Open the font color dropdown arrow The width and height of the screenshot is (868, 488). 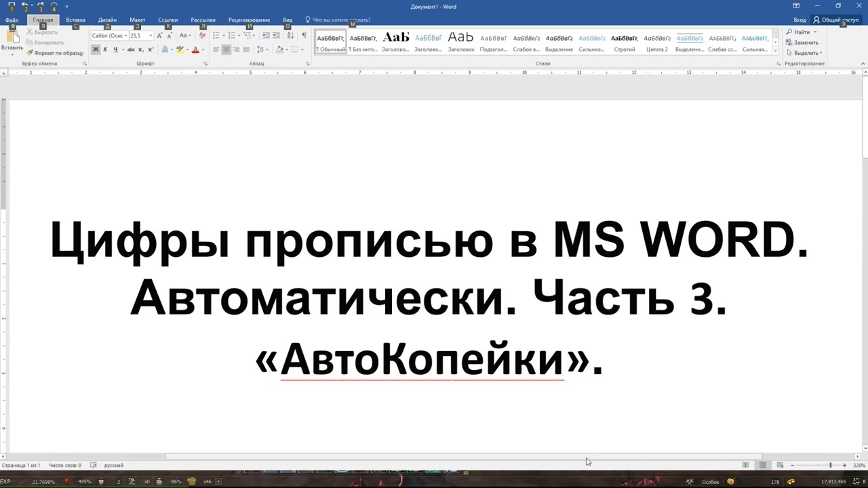click(x=203, y=49)
